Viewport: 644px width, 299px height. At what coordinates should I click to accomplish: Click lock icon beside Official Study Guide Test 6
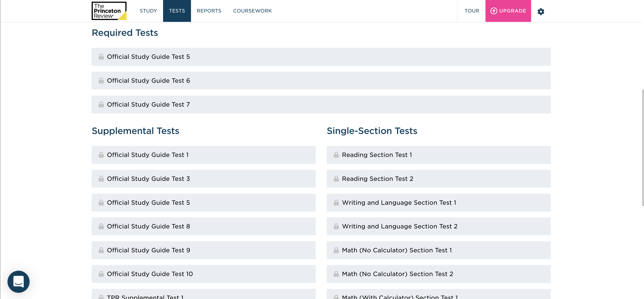pos(101,80)
